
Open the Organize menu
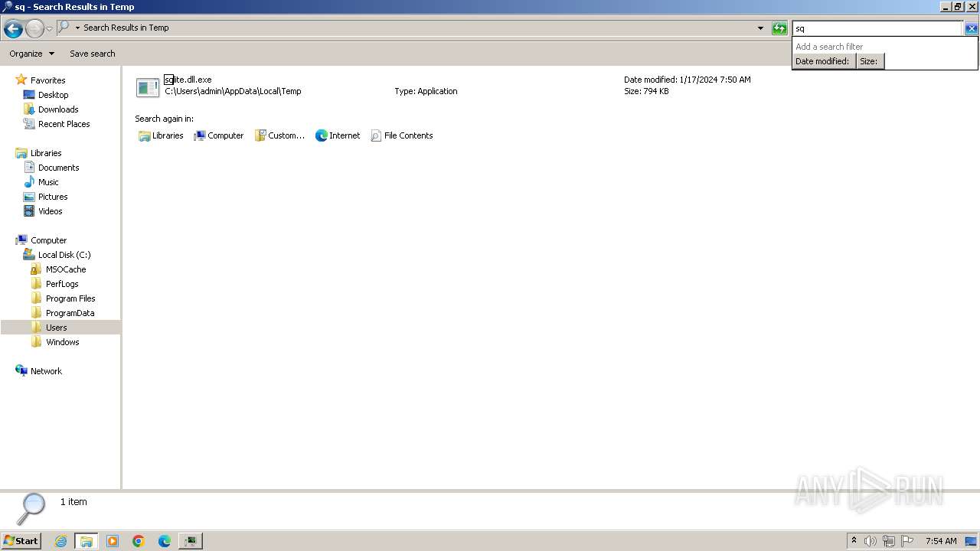32,54
